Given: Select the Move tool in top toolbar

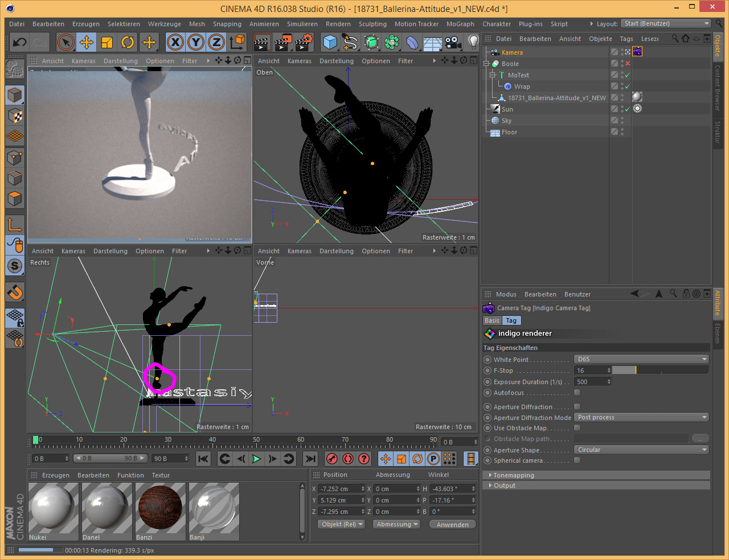Looking at the screenshot, I should pyautogui.click(x=87, y=42).
